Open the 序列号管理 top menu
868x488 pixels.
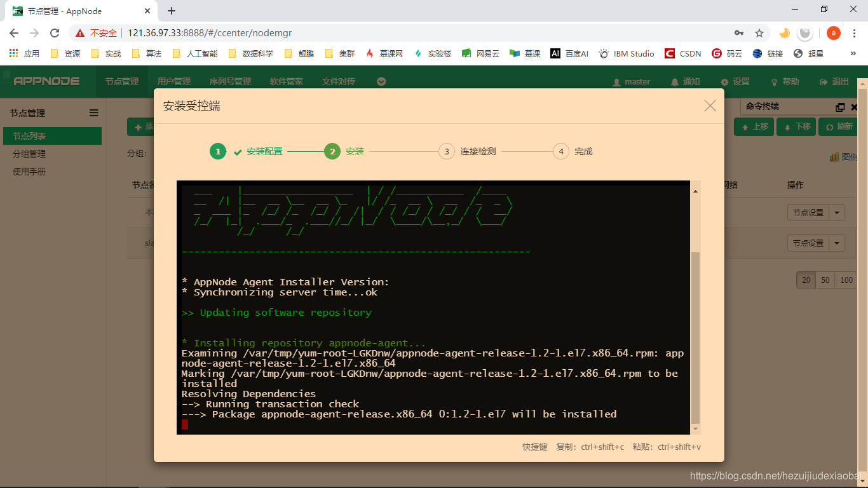(x=230, y=81)
